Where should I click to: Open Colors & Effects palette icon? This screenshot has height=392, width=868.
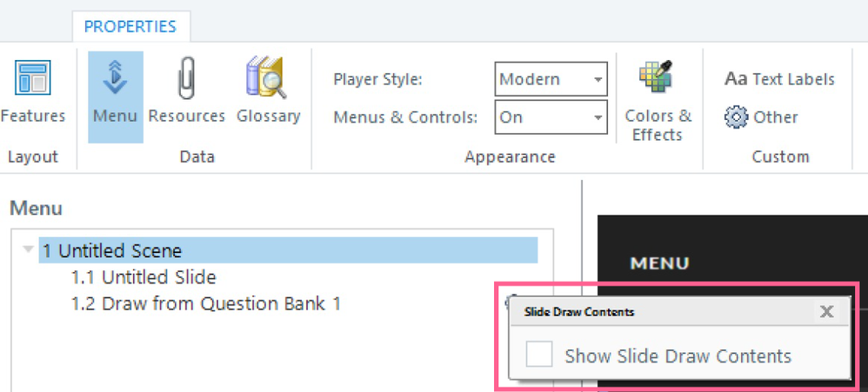tap(658, 80)
